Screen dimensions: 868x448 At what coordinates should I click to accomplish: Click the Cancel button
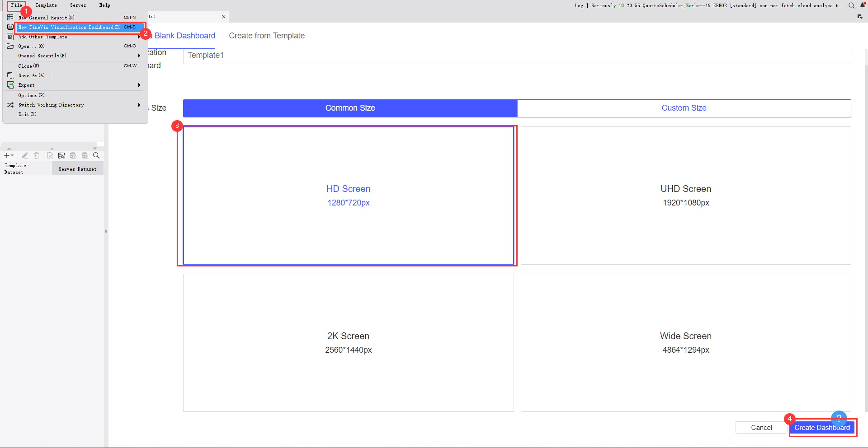click(761, 428)
